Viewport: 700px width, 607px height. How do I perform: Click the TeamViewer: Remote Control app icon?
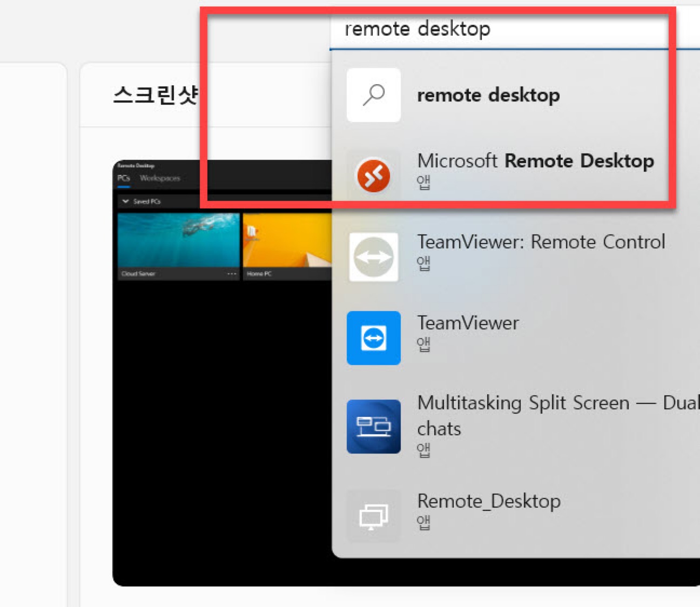374,257
